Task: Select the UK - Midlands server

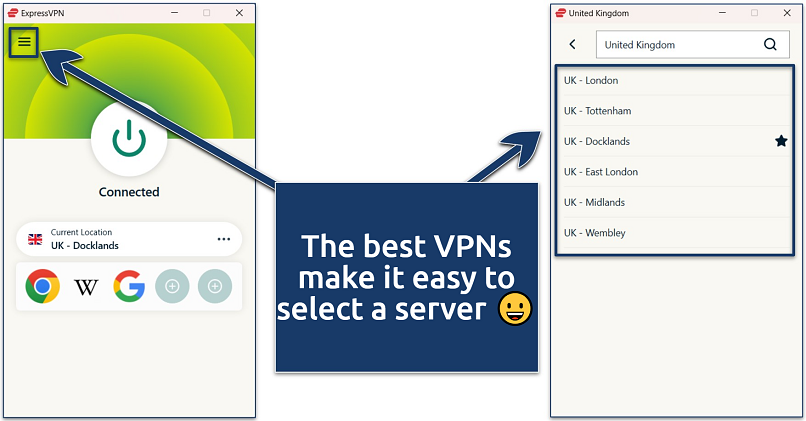Action: point(674,202)
